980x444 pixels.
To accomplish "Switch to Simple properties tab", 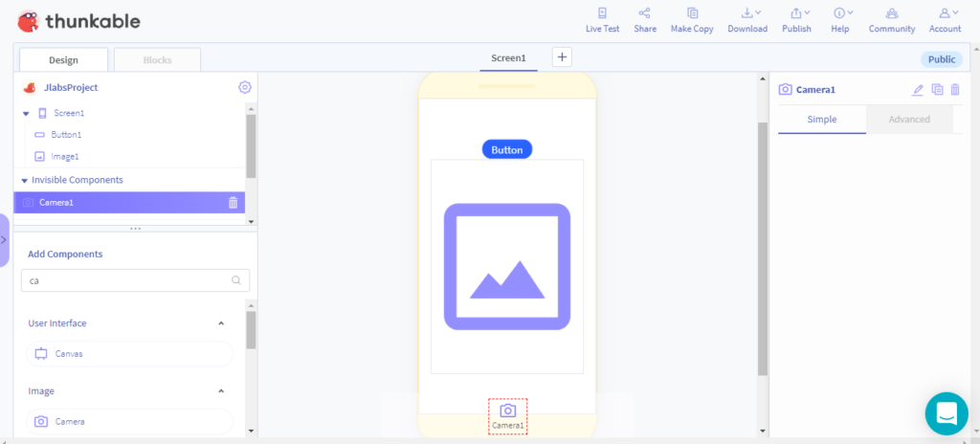I will click(822, 120).
